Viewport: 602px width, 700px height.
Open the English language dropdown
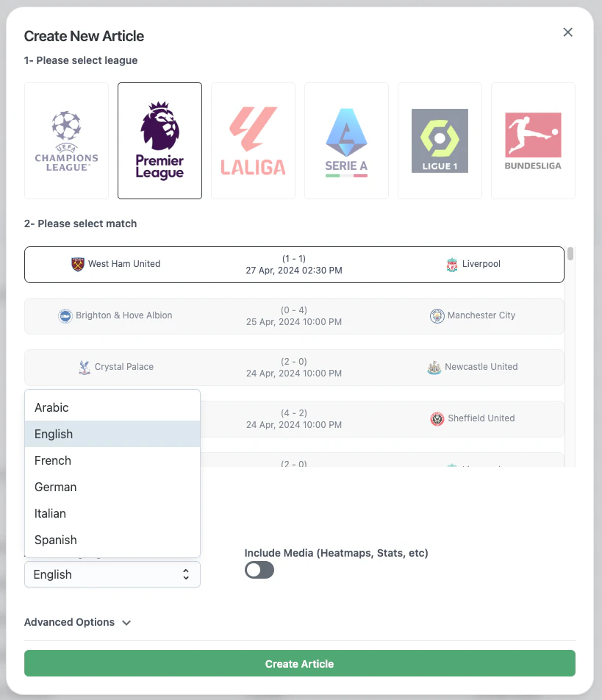(112, 574)
